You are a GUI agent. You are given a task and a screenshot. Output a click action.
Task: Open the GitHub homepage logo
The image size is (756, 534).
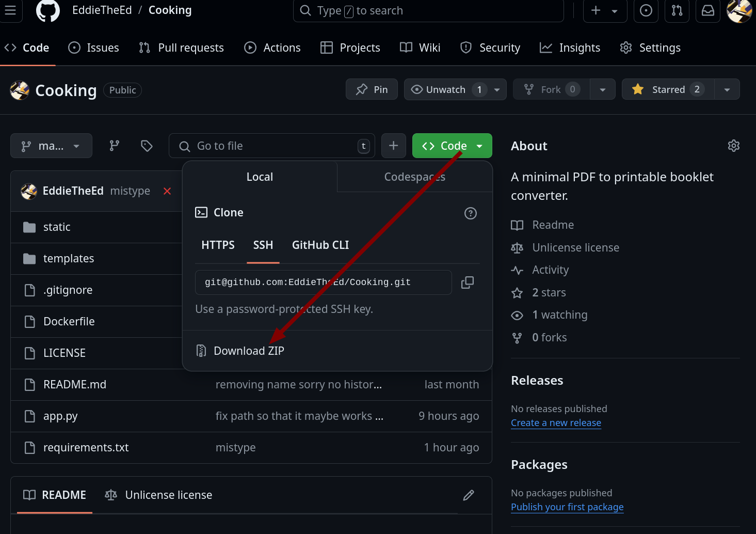pos(48,10)
